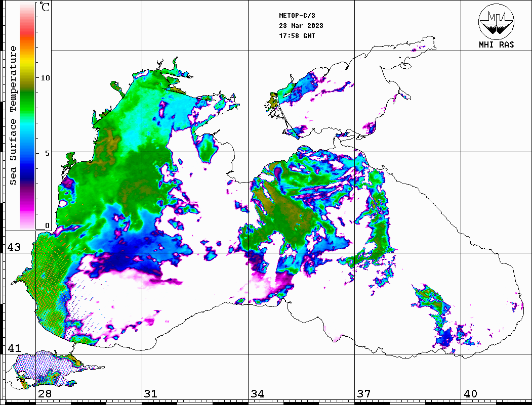The image size is (532, 405).
Task: Click longitude label '37'
Action: [364, 394]
